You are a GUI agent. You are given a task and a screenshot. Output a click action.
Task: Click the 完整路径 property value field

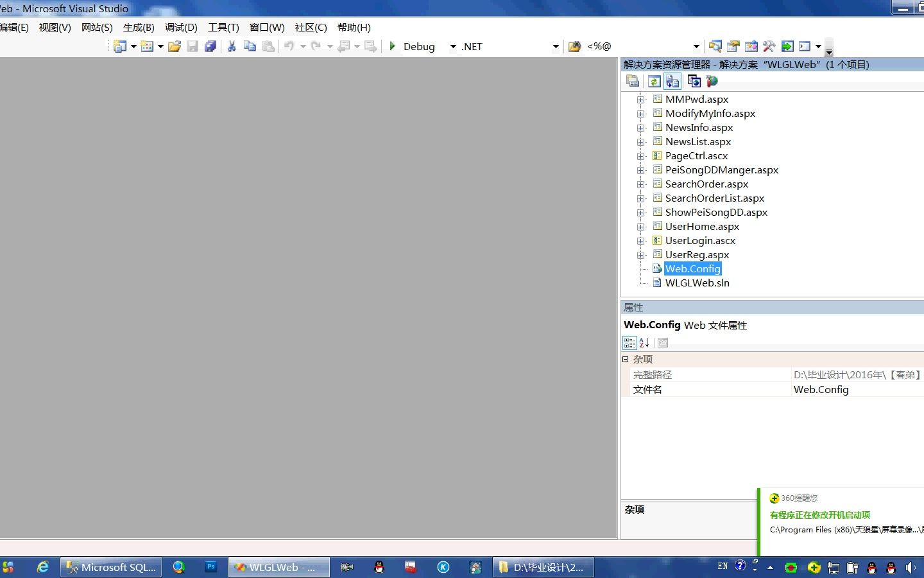pyautogui.click(x=853, y=374)
